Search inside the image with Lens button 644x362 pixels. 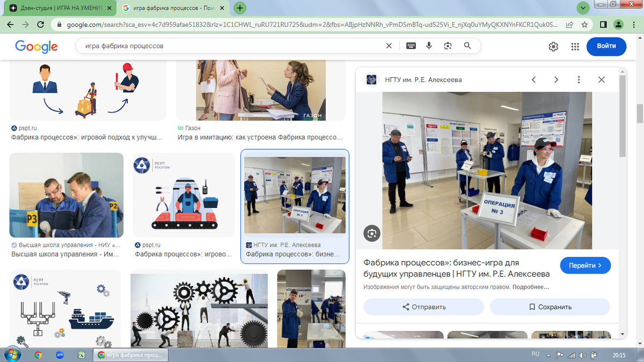coord(371,233)
